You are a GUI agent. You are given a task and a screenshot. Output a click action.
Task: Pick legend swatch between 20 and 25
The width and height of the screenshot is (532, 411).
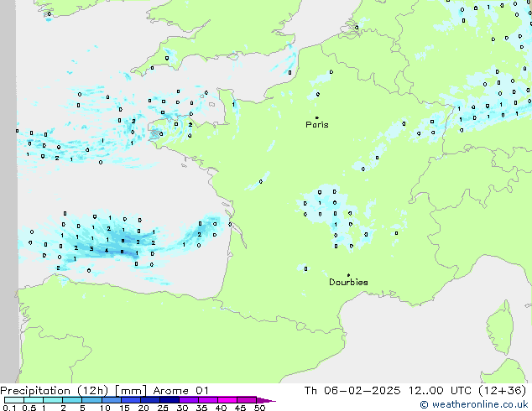[149, 400]
